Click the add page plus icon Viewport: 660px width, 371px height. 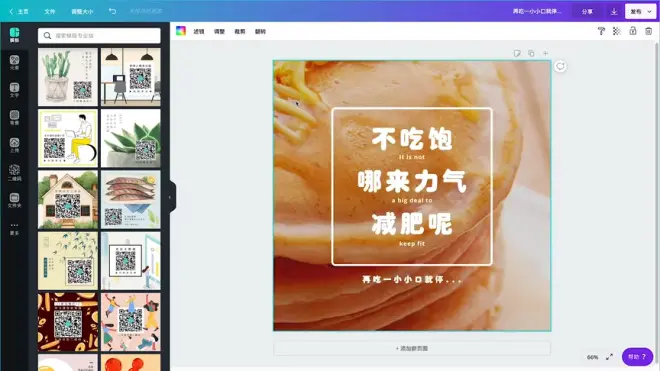(x=546, y=53)
